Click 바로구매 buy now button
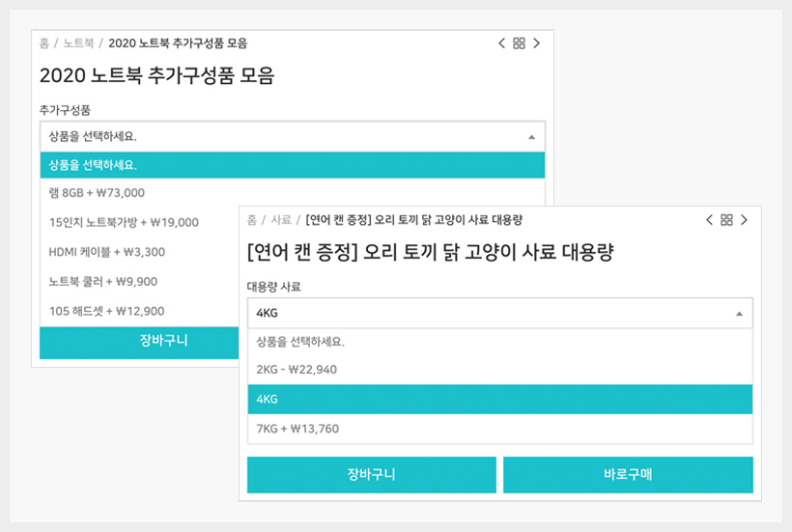 (628, 474)
